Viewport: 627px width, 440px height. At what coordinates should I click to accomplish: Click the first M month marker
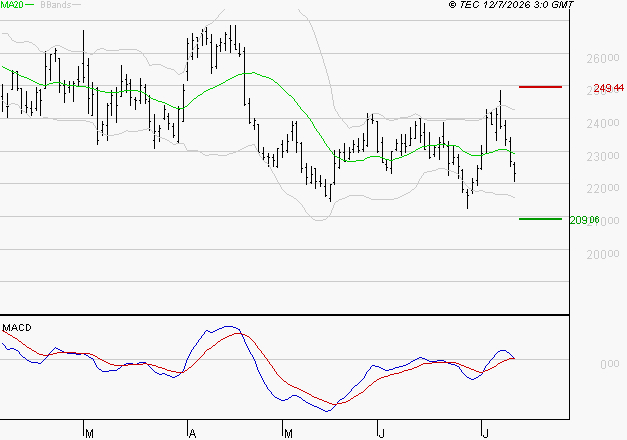[x=90, y=434]
